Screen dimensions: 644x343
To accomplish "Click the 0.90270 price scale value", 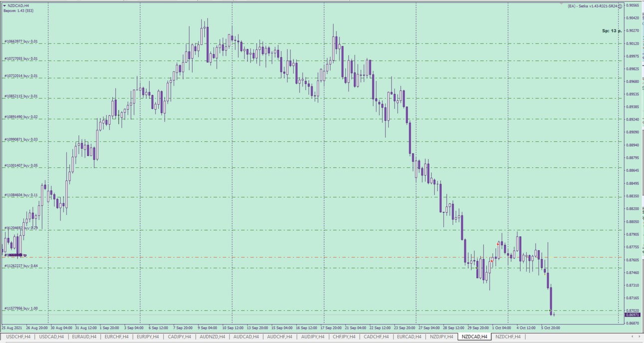I will [633, 30].
